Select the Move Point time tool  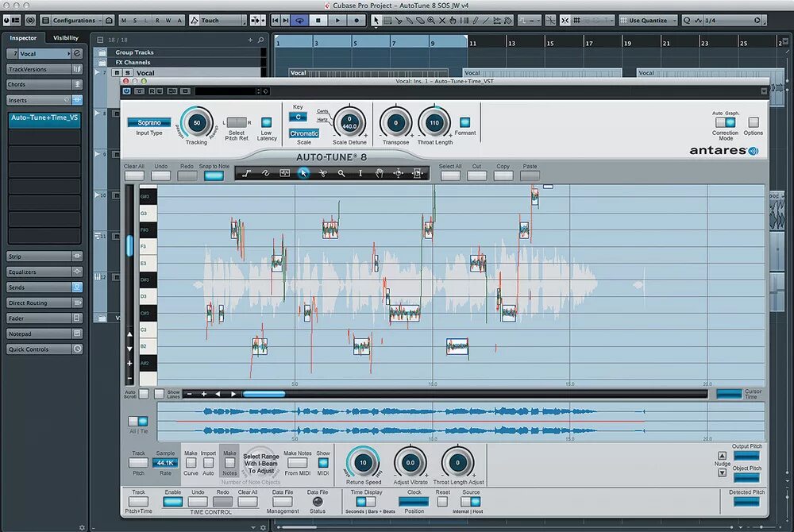(x=399, y=173)
